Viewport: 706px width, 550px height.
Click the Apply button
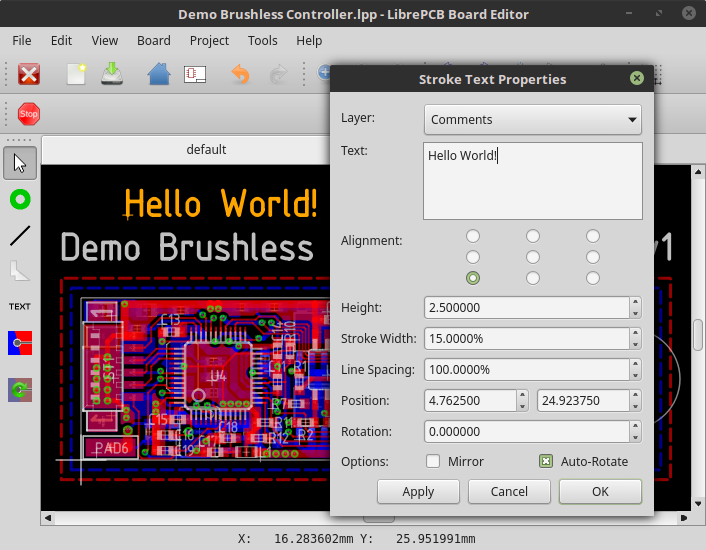tap(418, 491)
